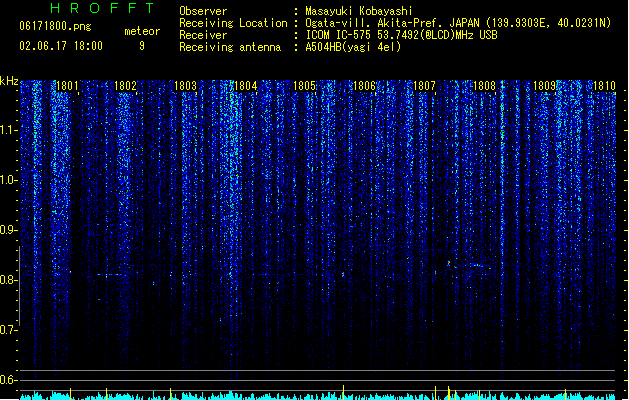The width and height of the screenshot is (629, 400).
Task: Click observer name Masayuki Kobayashi
Action: [x=359, y=11]
